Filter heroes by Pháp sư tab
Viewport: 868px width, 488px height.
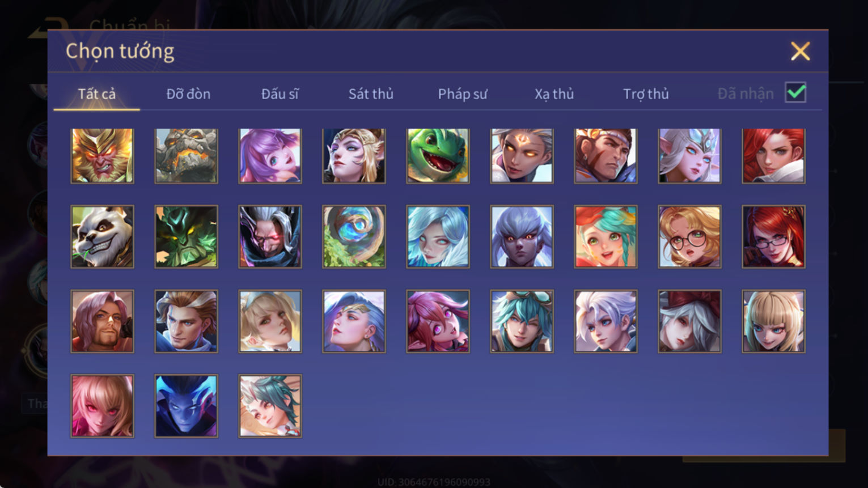click(463, 94)
